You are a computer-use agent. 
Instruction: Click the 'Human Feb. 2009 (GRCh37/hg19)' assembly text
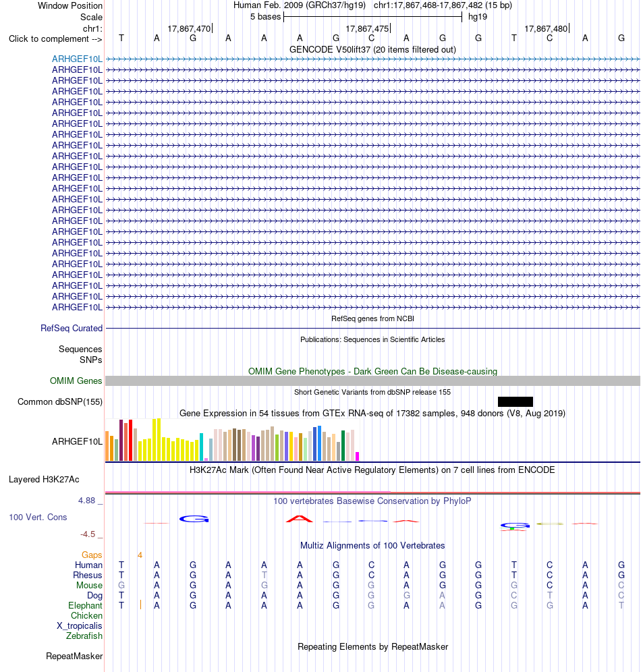coord(300,5)
